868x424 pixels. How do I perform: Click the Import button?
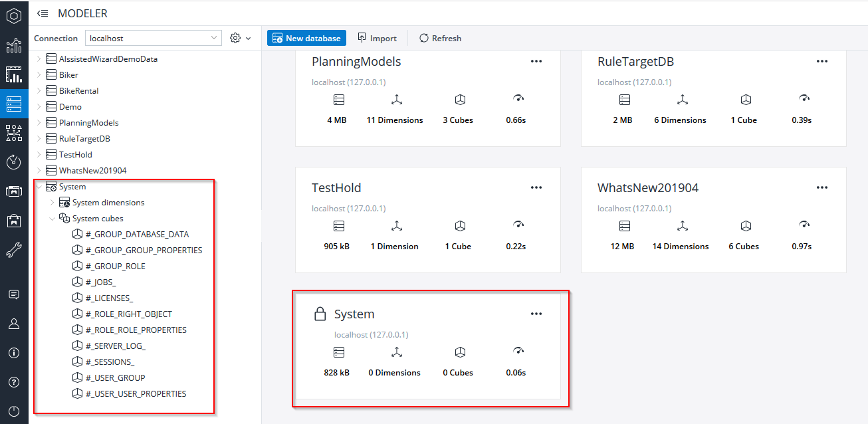click(377, 39)
